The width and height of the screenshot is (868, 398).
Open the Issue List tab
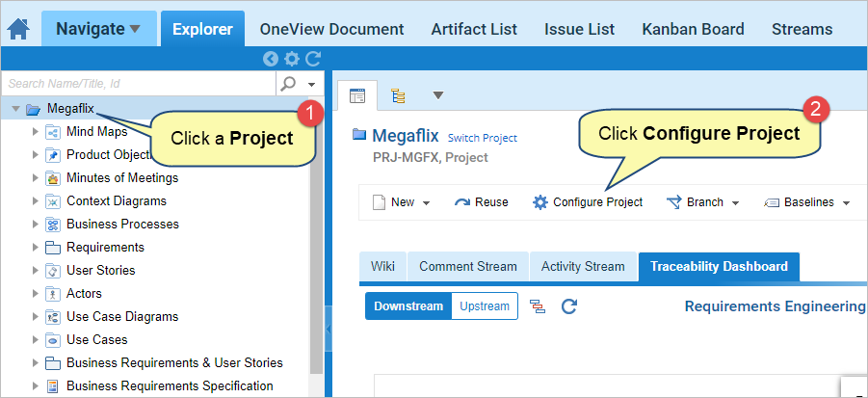580,29
